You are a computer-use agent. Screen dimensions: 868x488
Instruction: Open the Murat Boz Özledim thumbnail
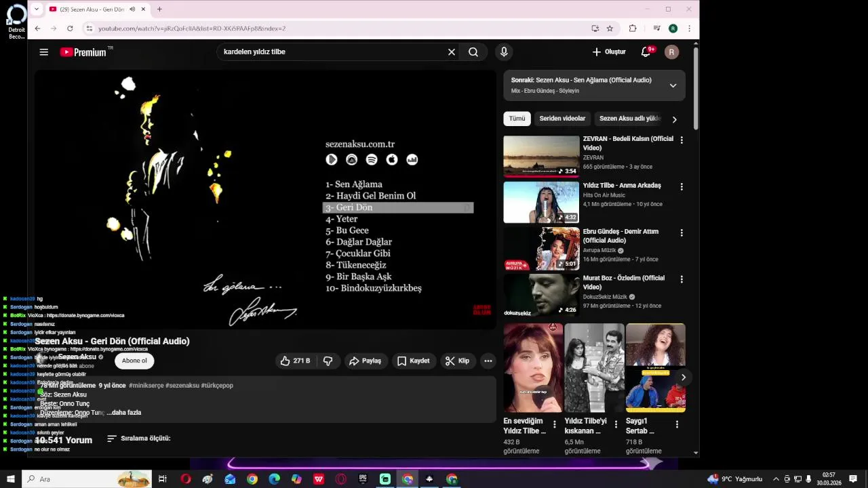[541, 295]
